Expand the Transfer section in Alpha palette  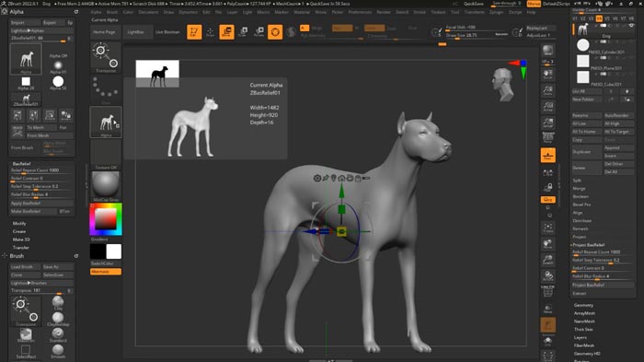[20, 247]
